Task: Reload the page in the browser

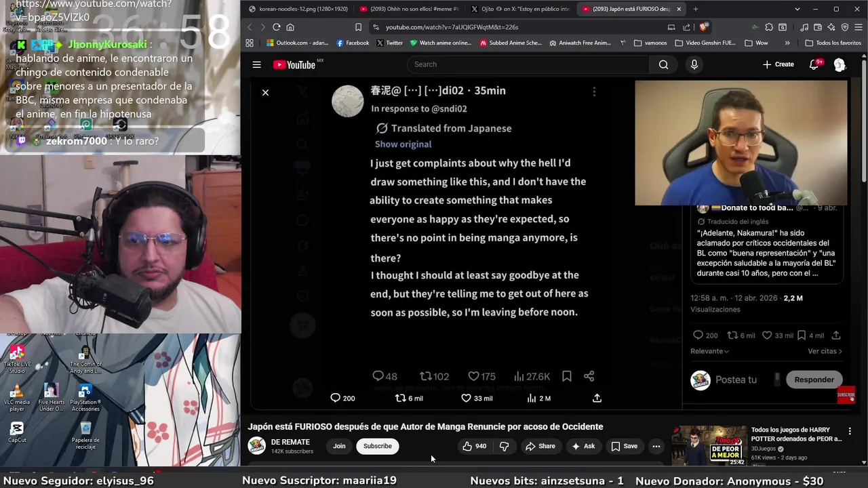Action: 276,27
